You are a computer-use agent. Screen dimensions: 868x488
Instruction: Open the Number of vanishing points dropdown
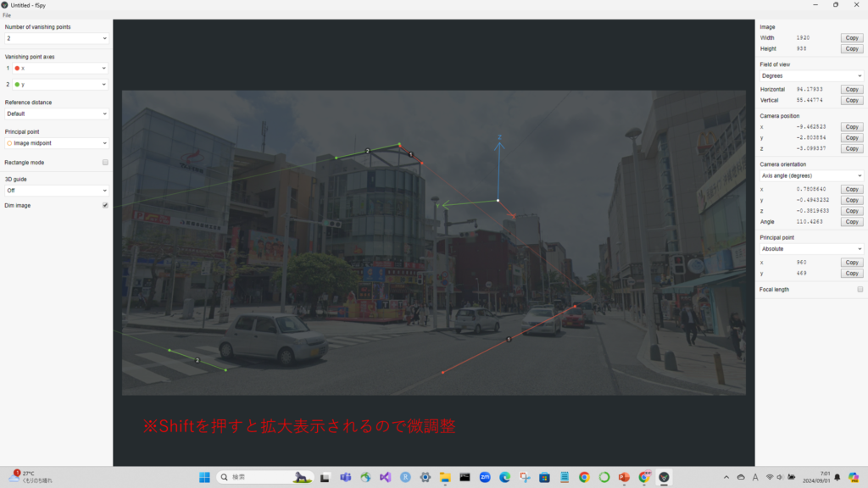click(x=56, y=38)
